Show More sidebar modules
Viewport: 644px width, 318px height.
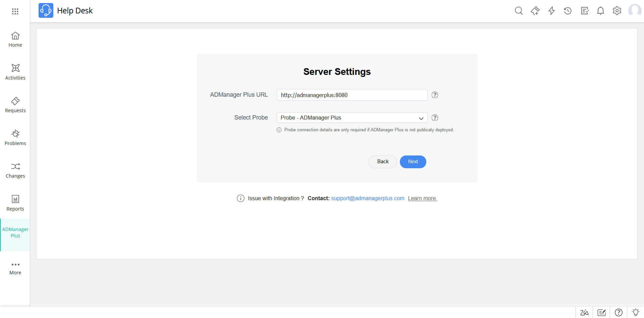[15, 268]
